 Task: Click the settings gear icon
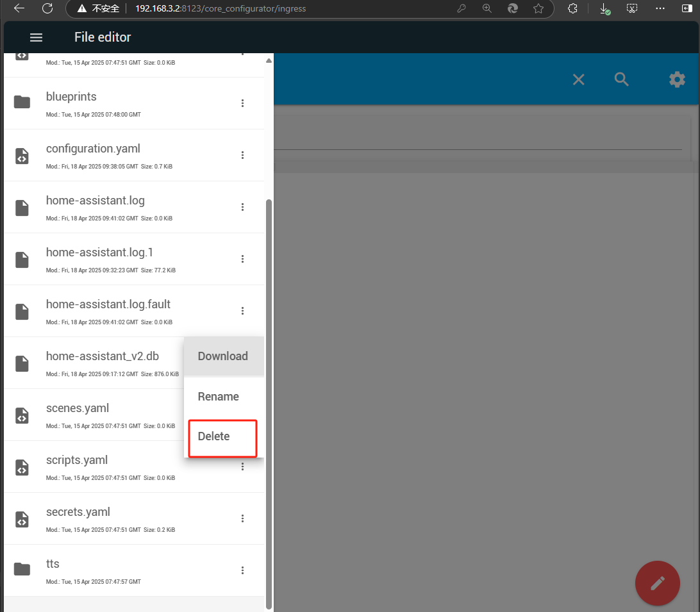pyautogui.click(x=677, y=79)
